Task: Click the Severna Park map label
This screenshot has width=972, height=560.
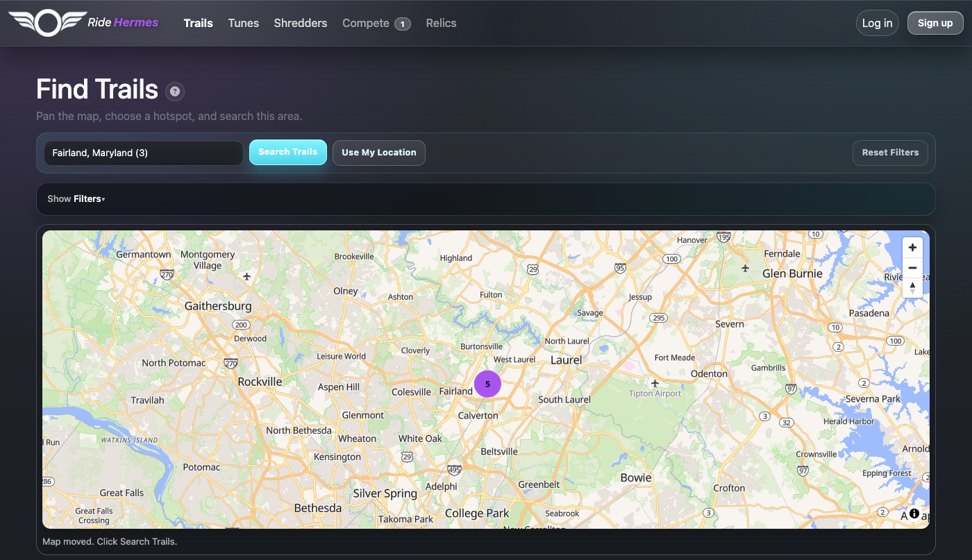Action: tap(873, 399)
